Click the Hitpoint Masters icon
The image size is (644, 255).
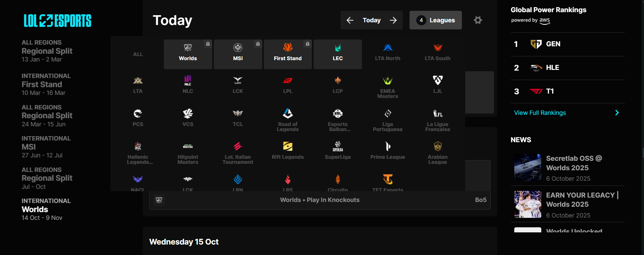tap(188, 146)
